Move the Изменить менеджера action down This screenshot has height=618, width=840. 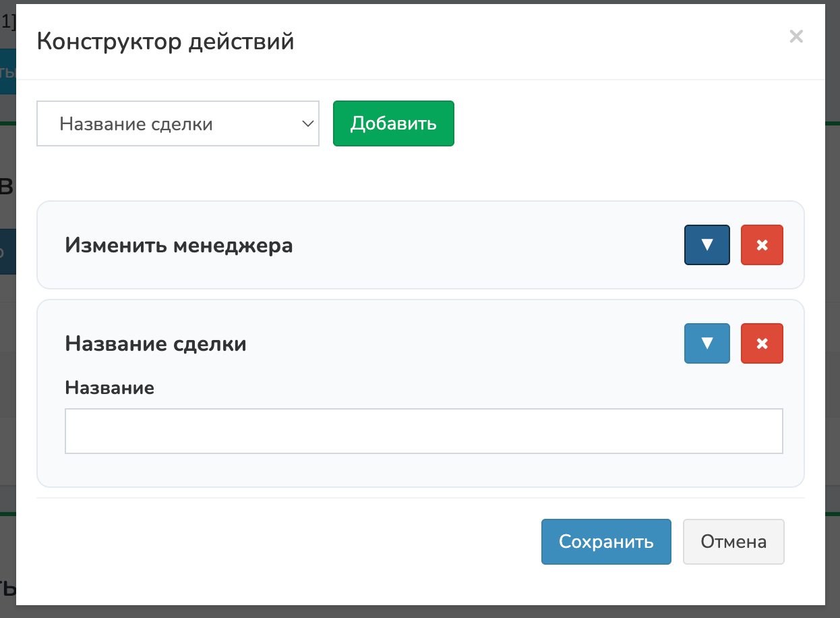coord(707,245)
